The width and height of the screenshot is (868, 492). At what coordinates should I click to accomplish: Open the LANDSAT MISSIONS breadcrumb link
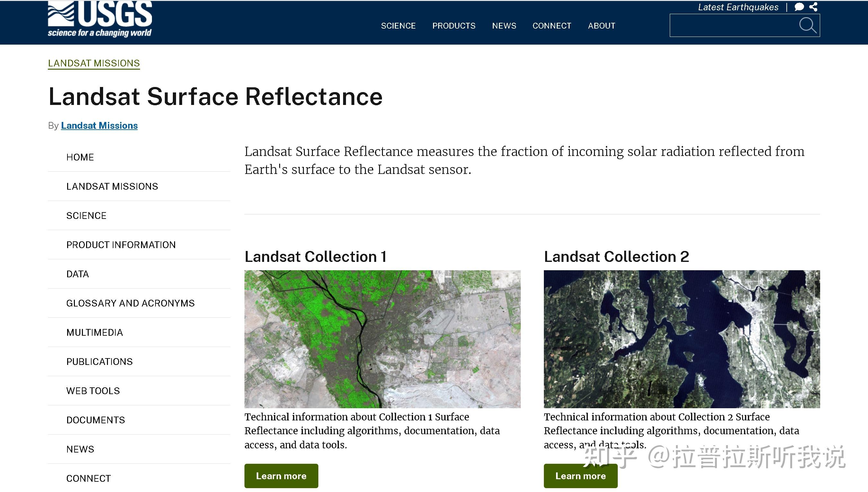coord(94,63)
